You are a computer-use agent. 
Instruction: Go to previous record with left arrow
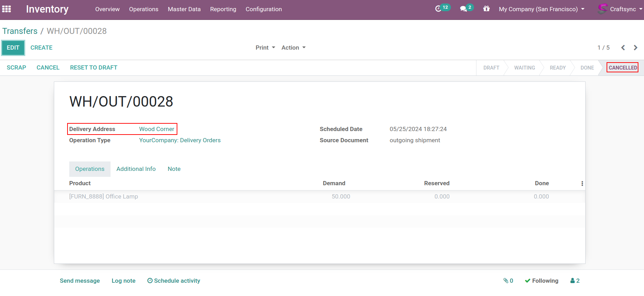[623, 48]
